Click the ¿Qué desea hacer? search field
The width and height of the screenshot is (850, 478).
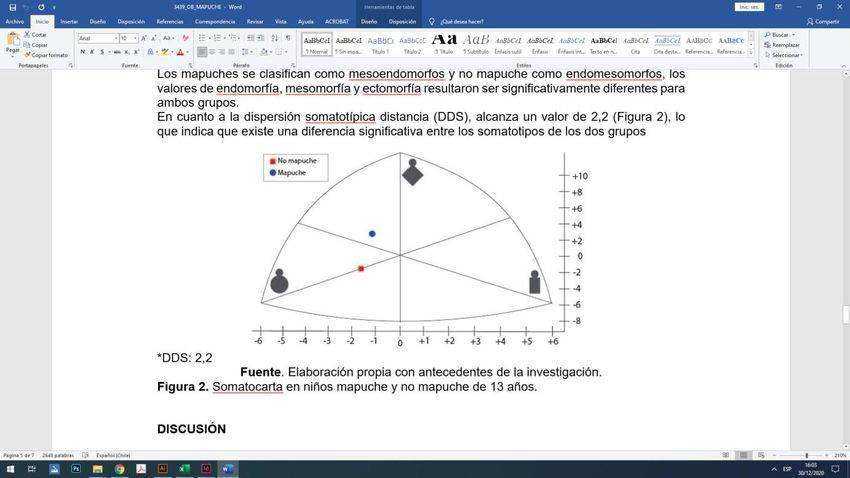coord(462,22)
